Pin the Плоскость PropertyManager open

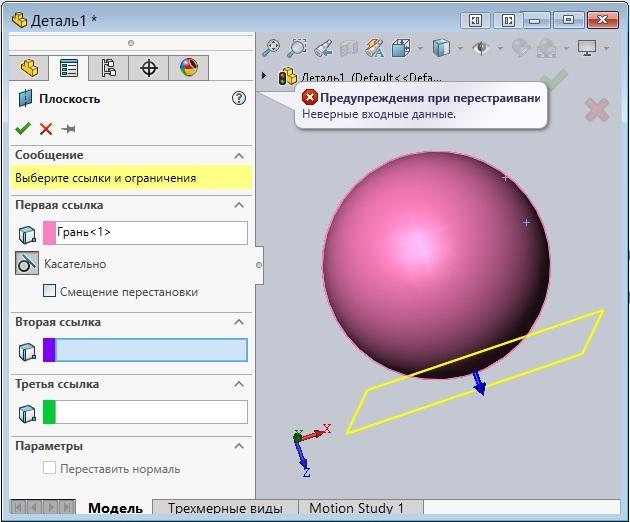[69, 129]
